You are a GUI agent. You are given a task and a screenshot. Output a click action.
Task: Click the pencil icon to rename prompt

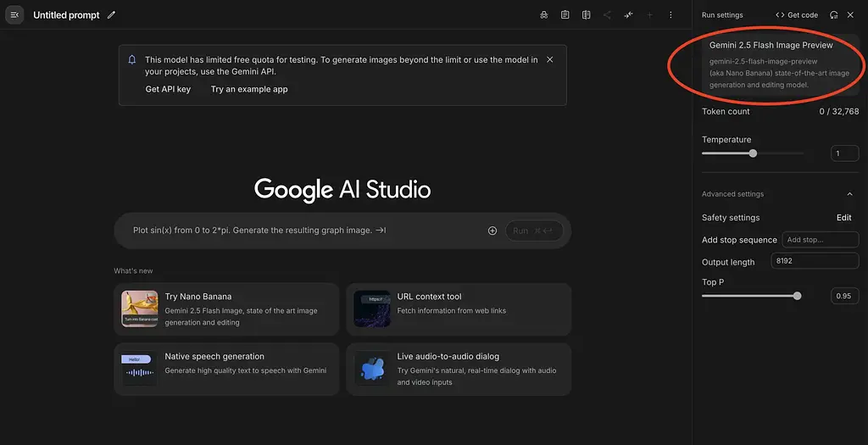(x=111, y=15)
